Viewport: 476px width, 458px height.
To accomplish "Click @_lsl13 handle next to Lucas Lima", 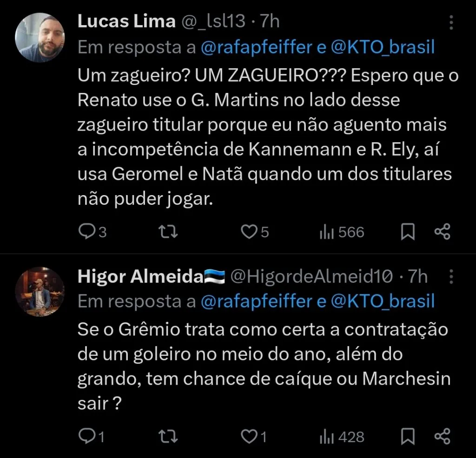I will 214,21.
